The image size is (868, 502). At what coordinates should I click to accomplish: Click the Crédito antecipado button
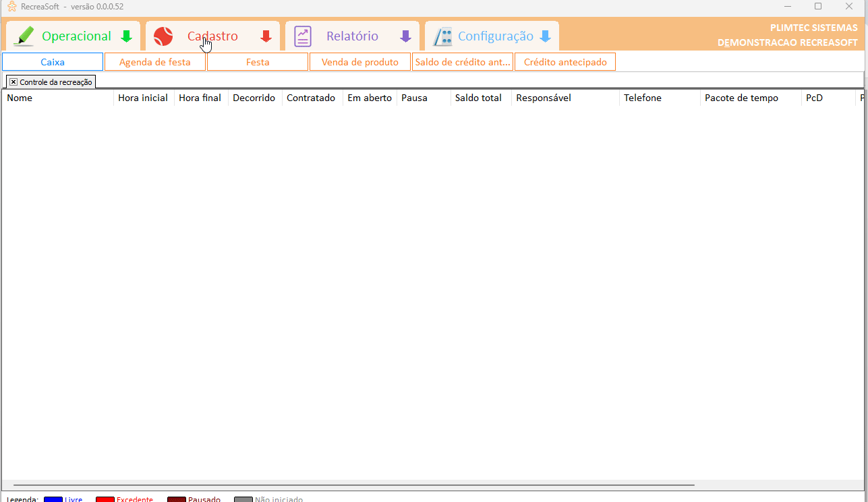pyautogui.click(x=565, y=62)
